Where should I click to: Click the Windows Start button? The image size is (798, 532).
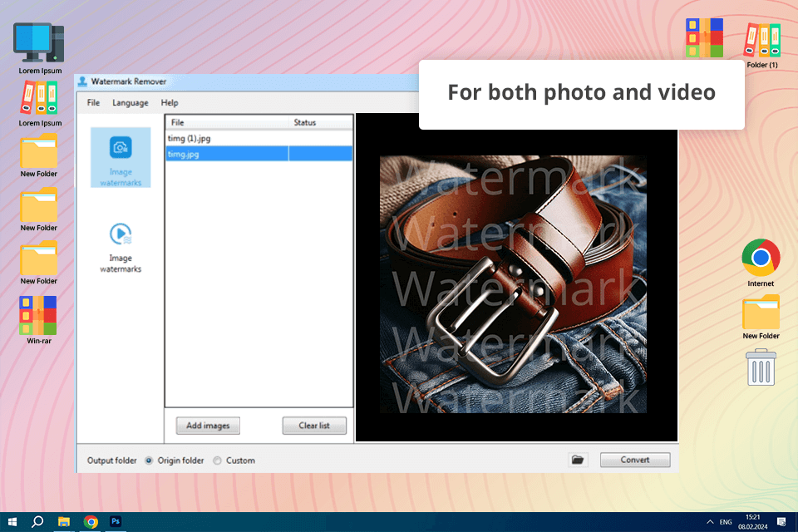tap(12, 522)
